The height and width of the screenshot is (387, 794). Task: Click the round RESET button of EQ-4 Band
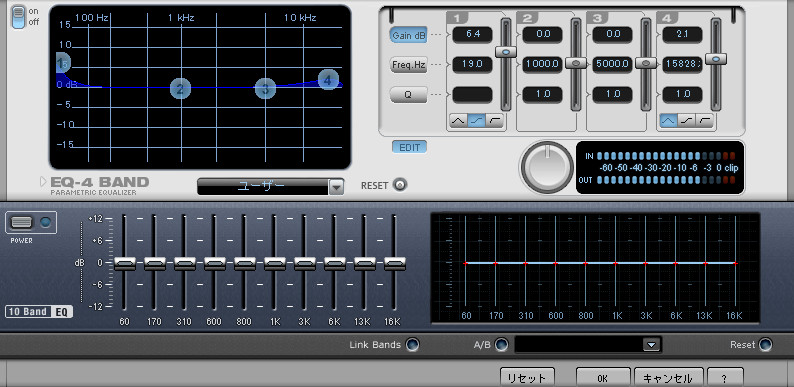click(400, 185)
